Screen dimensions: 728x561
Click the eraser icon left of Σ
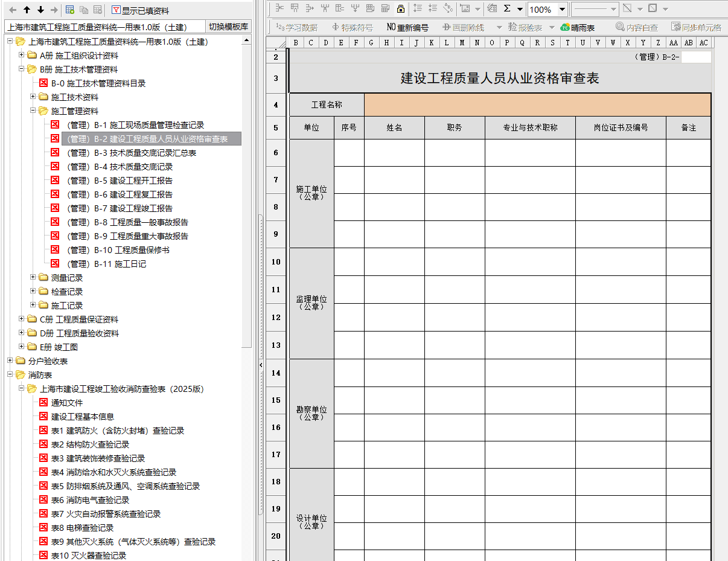click(x=492, y=9)
